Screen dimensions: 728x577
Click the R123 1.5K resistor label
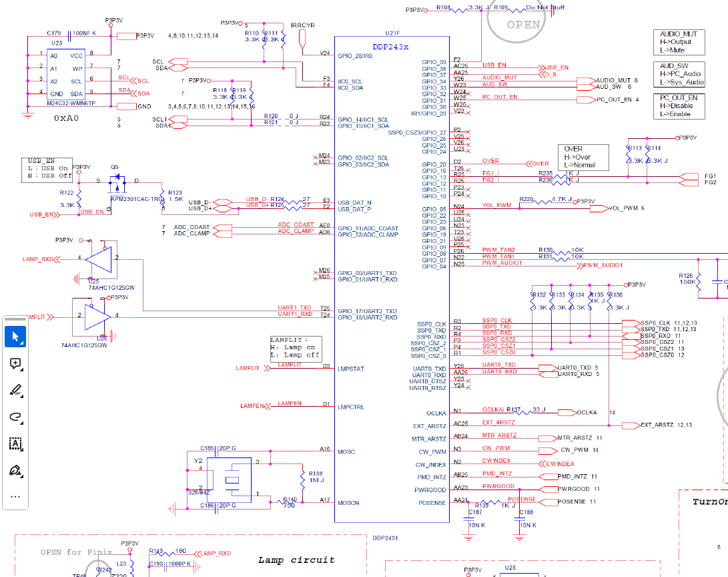tap(175, 196)
